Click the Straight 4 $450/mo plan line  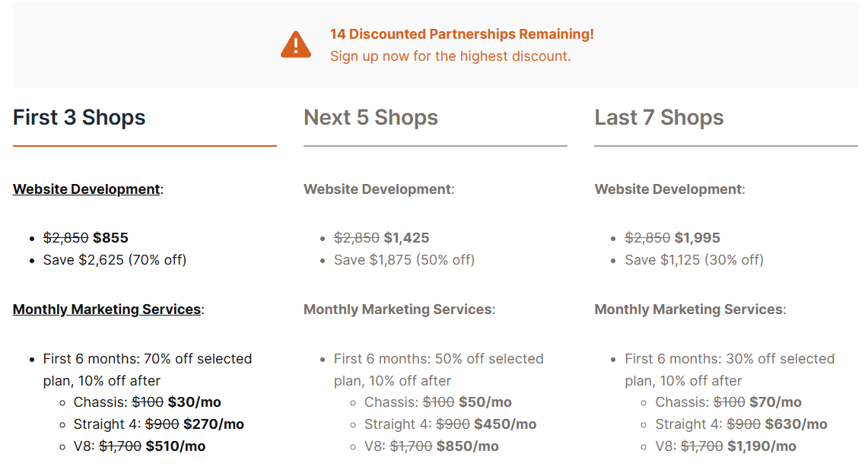450,424
